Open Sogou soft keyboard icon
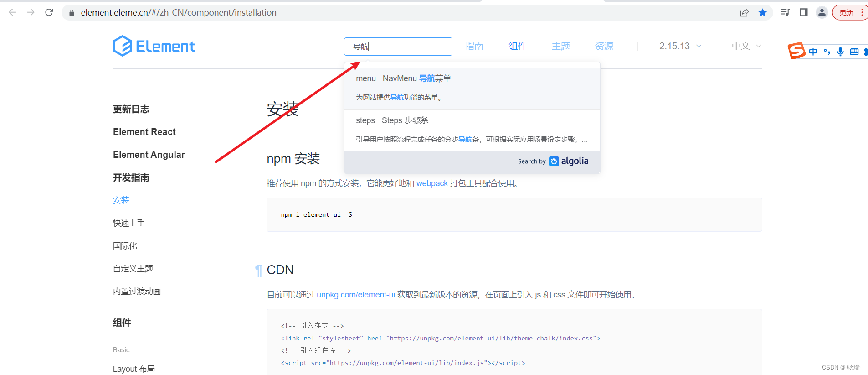The image size is (868, 375). point(854,52)
